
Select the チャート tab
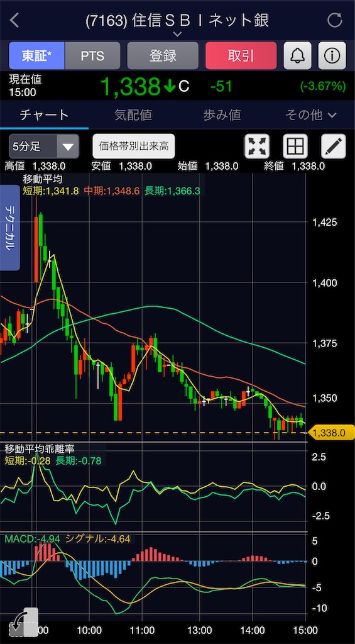point(45,116)
